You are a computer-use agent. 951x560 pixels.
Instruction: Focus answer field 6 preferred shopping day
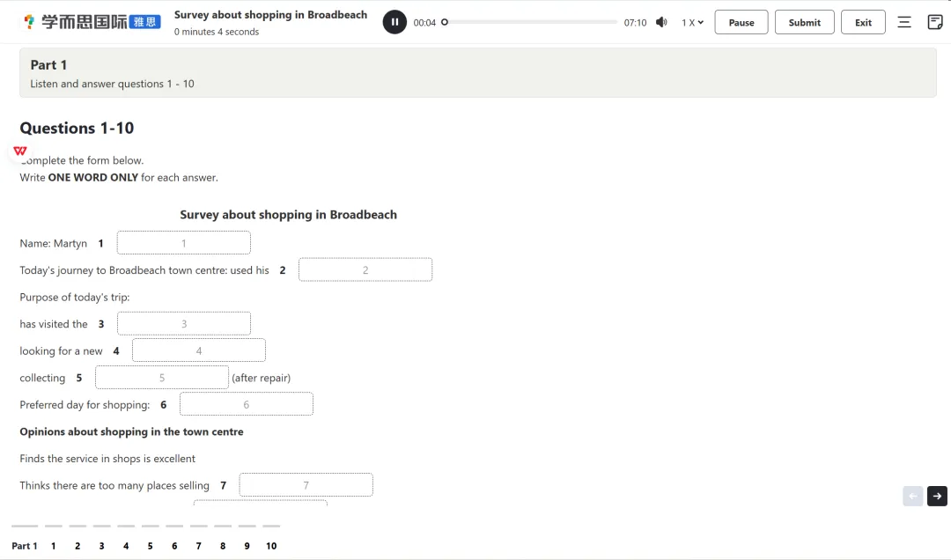point(247,405)
